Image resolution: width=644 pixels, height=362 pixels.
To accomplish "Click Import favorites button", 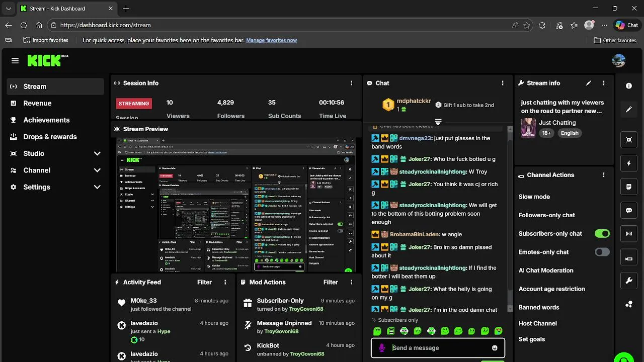I will 45,40.
